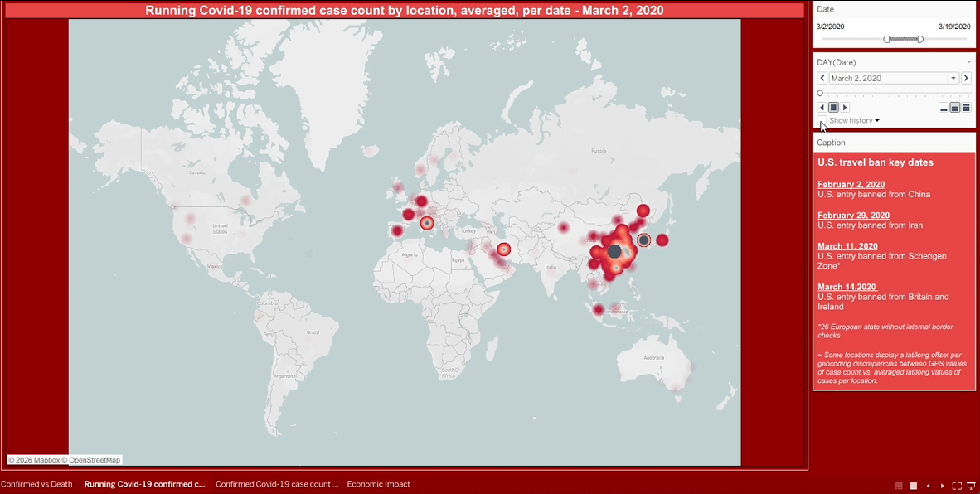Select the slowest playback speed
This screenshot has height=494, width=980.
[944, 107]
